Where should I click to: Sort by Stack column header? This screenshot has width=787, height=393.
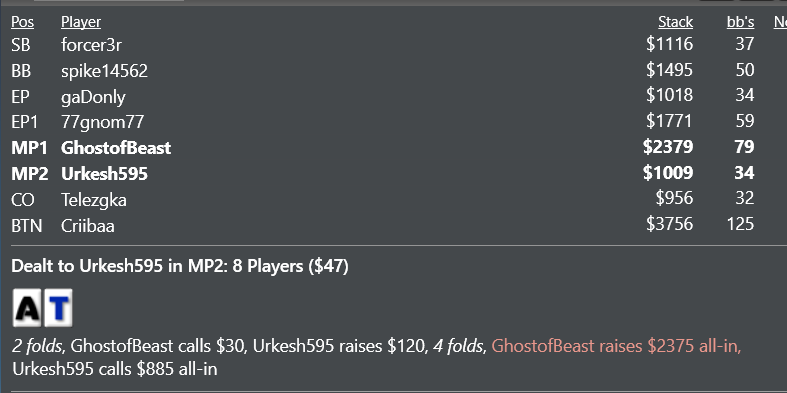click(676, 22)
